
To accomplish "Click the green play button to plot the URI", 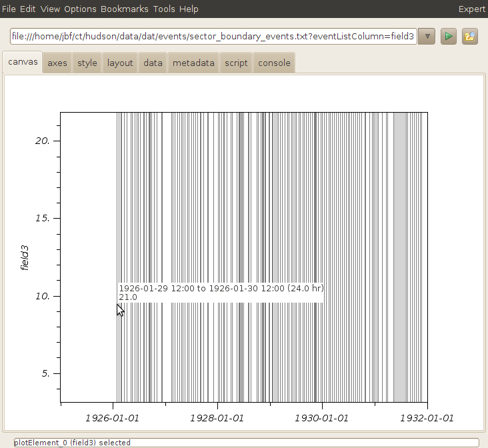I will pyautogui.click(x=449, y=36).
